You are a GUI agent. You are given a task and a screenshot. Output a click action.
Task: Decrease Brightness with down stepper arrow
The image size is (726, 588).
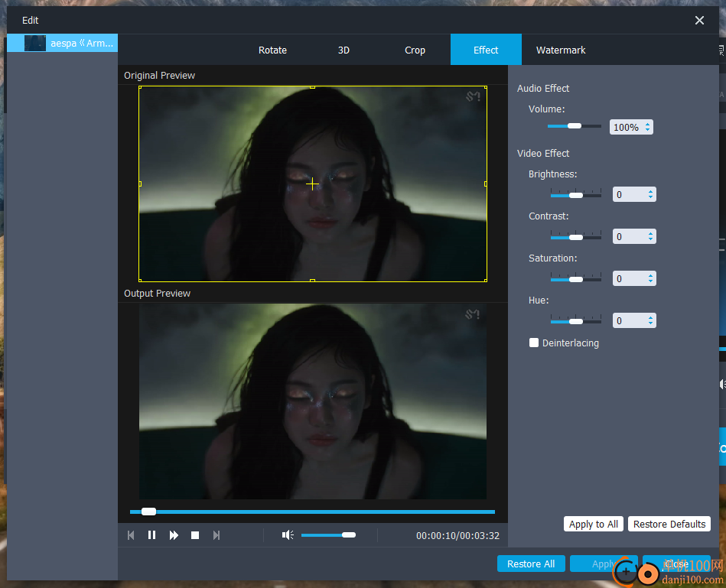click(x=650, y=197)
